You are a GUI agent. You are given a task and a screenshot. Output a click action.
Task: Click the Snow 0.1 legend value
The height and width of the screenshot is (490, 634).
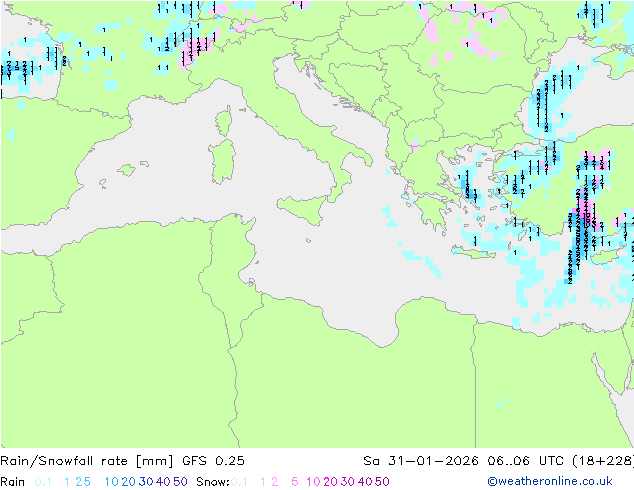(239, 482)
